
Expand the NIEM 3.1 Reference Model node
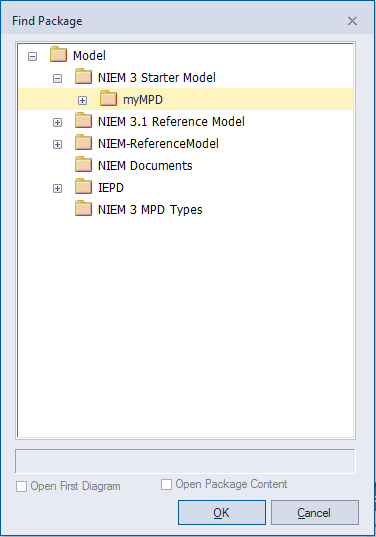58,123
